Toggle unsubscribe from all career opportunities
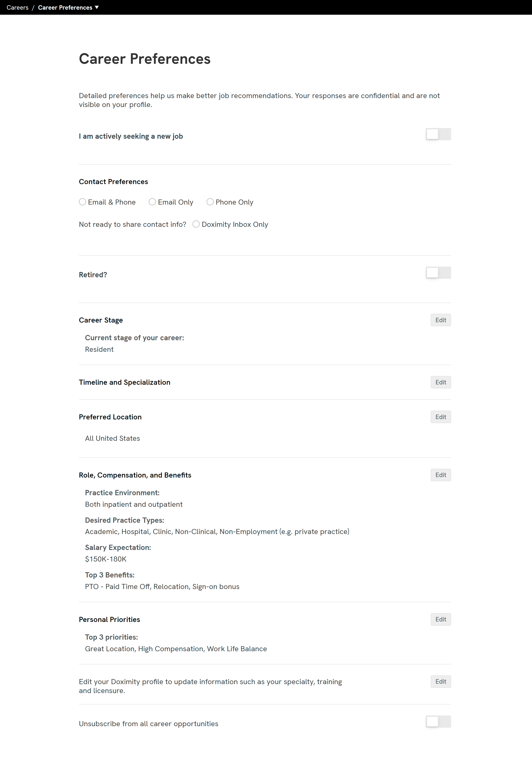The height and width of the screenshot is (764, 532). 438,722
